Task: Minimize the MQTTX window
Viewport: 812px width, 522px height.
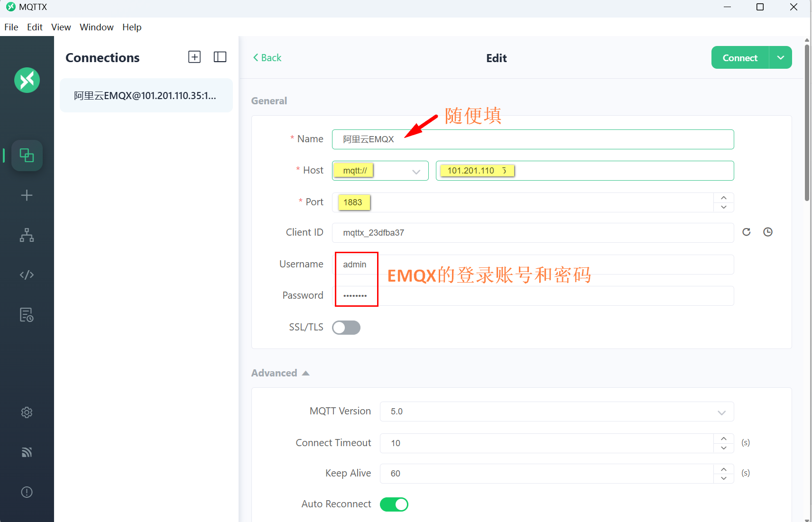Action: pos(727,7)
